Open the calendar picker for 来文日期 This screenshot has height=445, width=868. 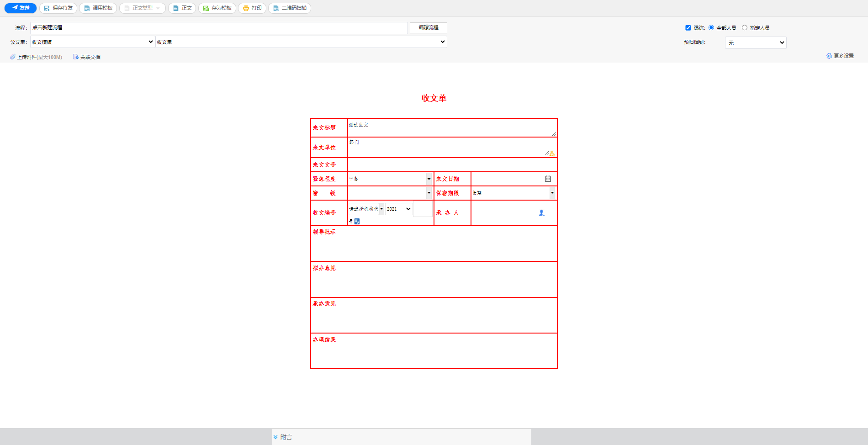(548, 178)
